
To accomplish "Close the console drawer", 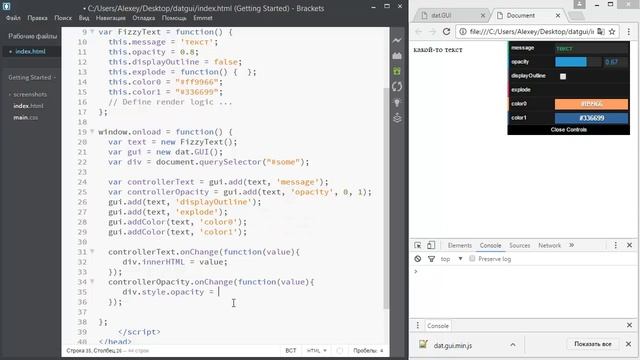I will coord(629,325).
